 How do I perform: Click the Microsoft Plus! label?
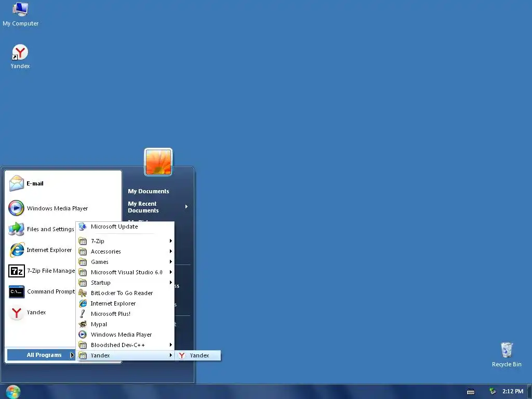click(111, 314)
